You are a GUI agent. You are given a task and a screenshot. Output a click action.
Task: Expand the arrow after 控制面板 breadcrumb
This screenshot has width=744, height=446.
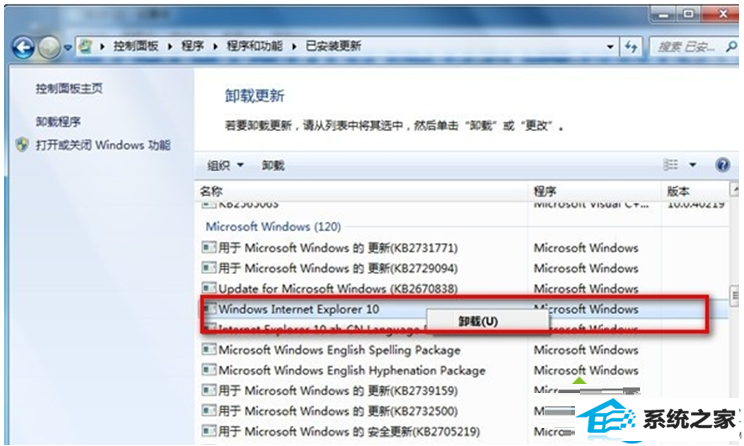[170, 46]
